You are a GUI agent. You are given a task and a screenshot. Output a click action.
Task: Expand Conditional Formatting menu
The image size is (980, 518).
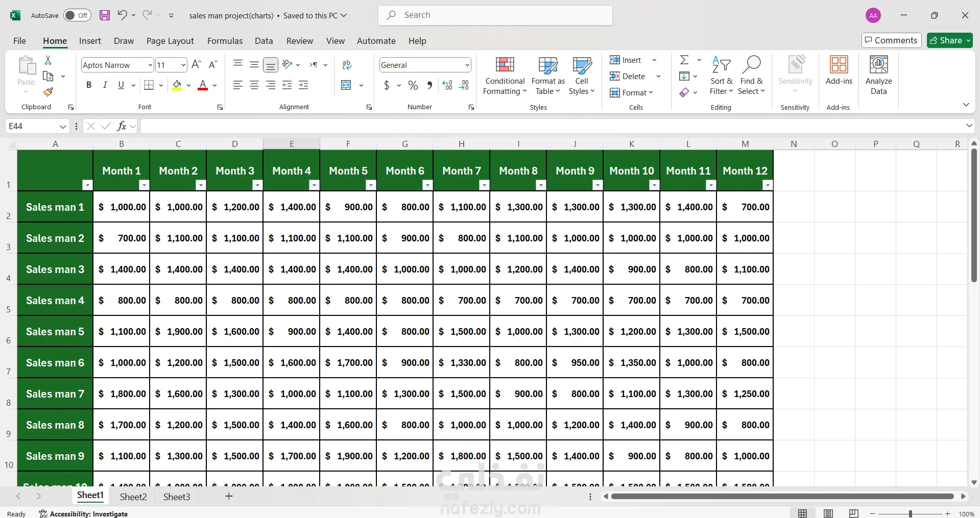(505, 76)
